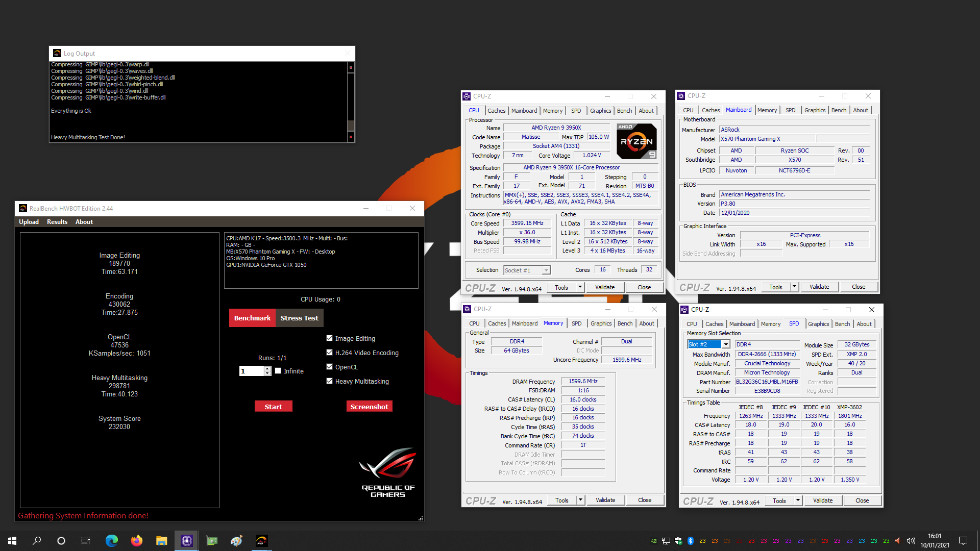The width and height of the screenshot is (980, 551).
Task: Uncheck the Heavy Multitasking checkbox
Action: (330, 381)
